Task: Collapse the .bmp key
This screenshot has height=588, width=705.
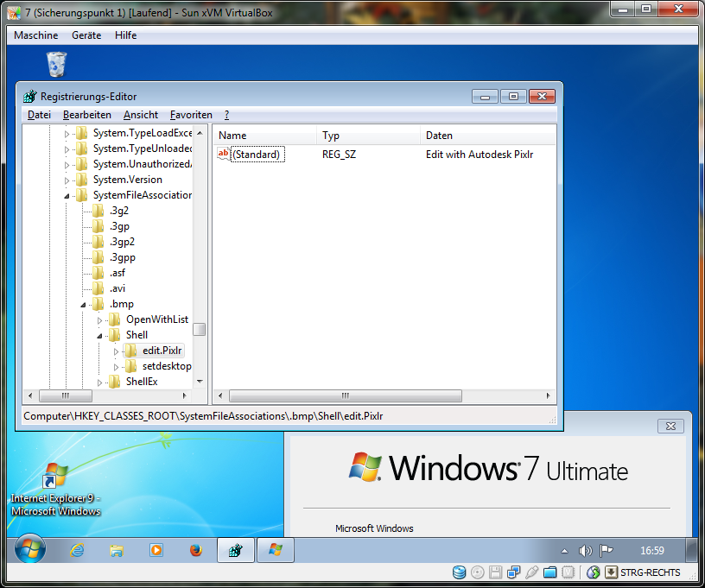Action: pos(83,305)
